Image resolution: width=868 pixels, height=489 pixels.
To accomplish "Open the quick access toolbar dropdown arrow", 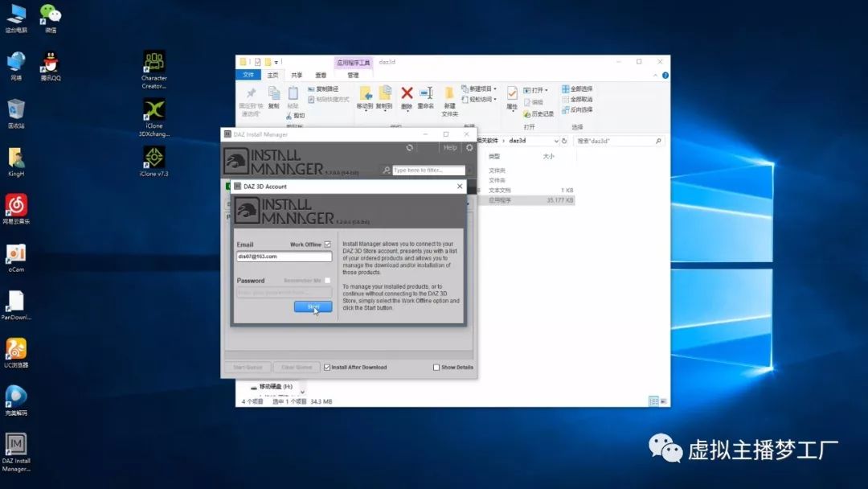I will pyautogui.click(x=276, y=62).
